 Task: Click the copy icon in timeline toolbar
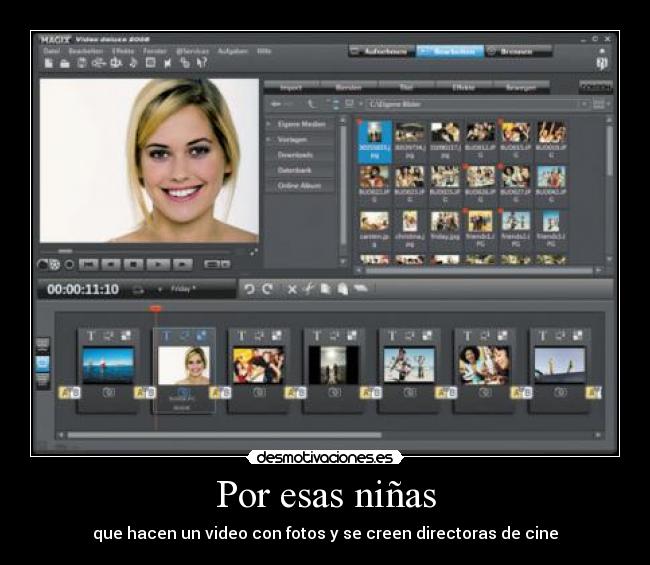[326, 289]
